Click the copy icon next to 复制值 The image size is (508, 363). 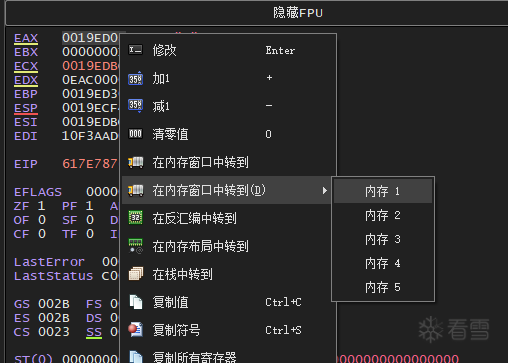coord(136,302)
